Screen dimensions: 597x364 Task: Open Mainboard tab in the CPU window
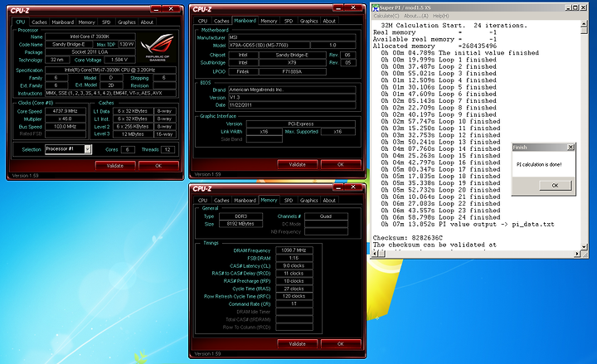[63, 22]
